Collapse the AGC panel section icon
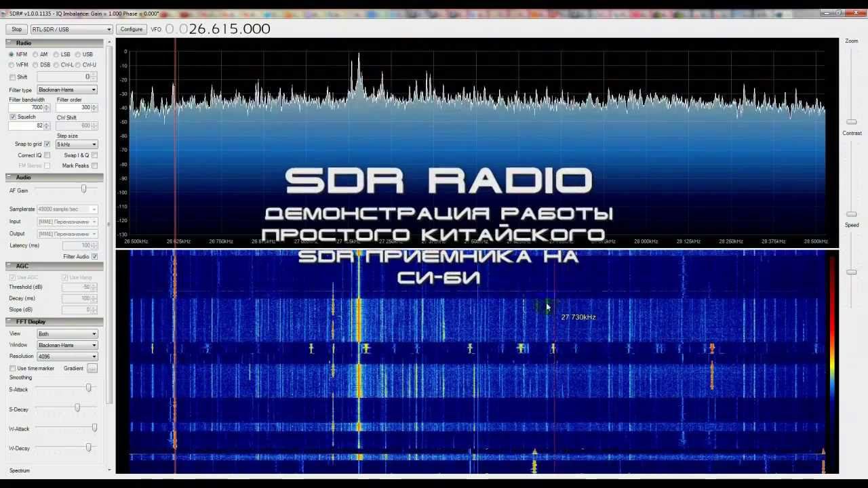This screenshot has height=488, width=868. [x=10, y=266]
